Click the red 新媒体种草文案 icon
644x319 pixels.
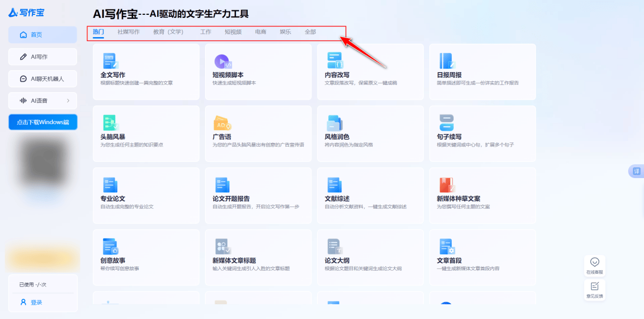click(447, 185)
